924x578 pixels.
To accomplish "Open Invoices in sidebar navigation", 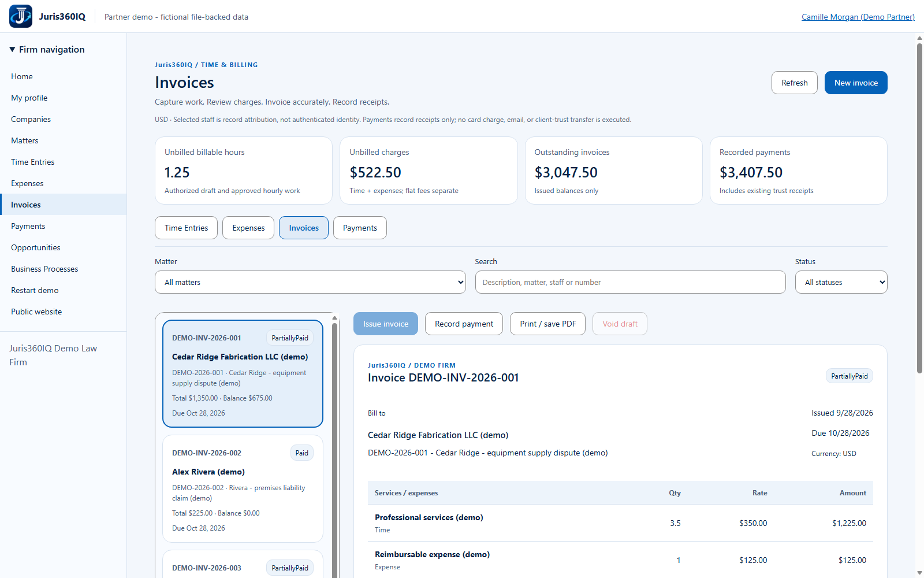I will coord(64,205).
